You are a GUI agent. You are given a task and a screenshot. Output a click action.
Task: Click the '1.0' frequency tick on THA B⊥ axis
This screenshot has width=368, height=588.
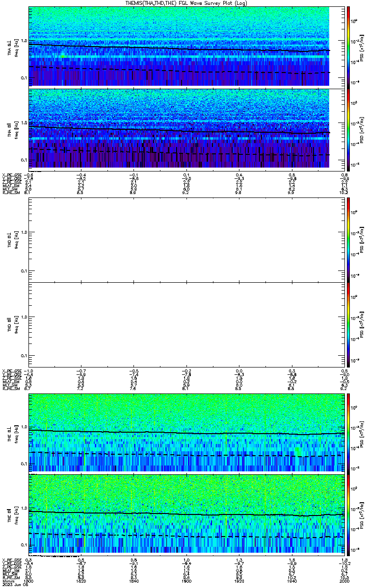[x=25, y=40]
